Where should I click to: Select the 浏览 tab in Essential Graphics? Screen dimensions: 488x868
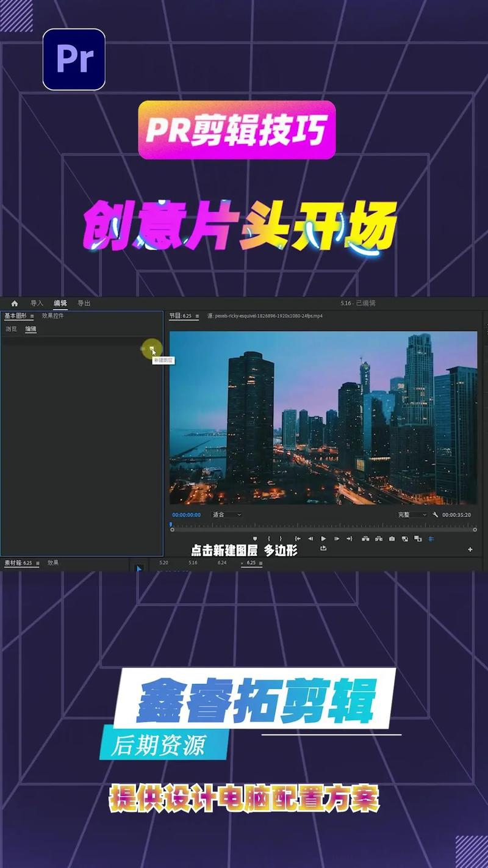pos(10,328)
